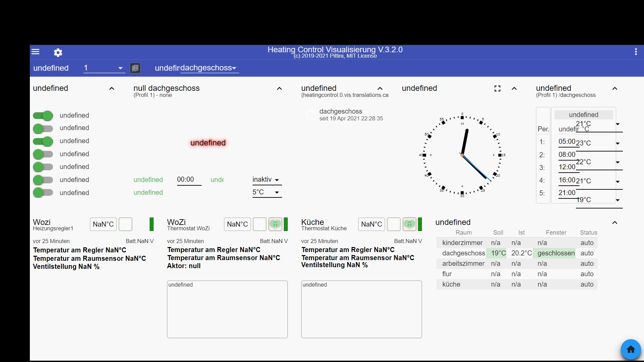644x362 pixels.
Task: Open the 5°C temperature dropdown
Action: (267, 192)
